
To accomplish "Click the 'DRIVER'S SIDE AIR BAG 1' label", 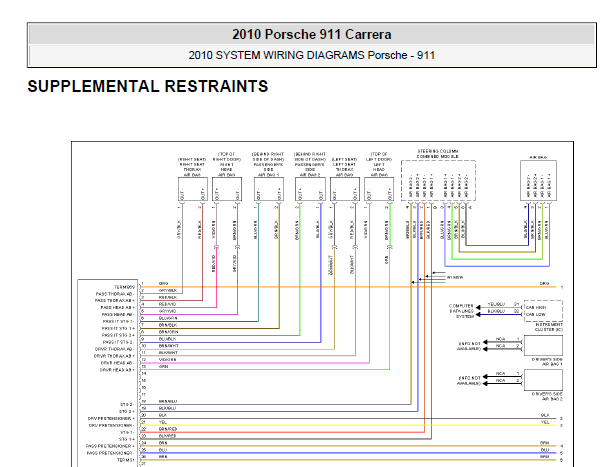I will [x=547, y=362].
